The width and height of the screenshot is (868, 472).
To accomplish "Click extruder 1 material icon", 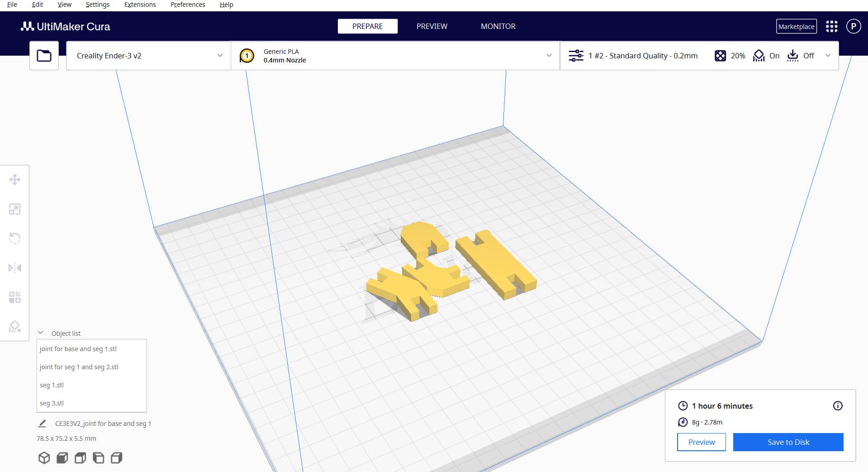I will (247, 56).
